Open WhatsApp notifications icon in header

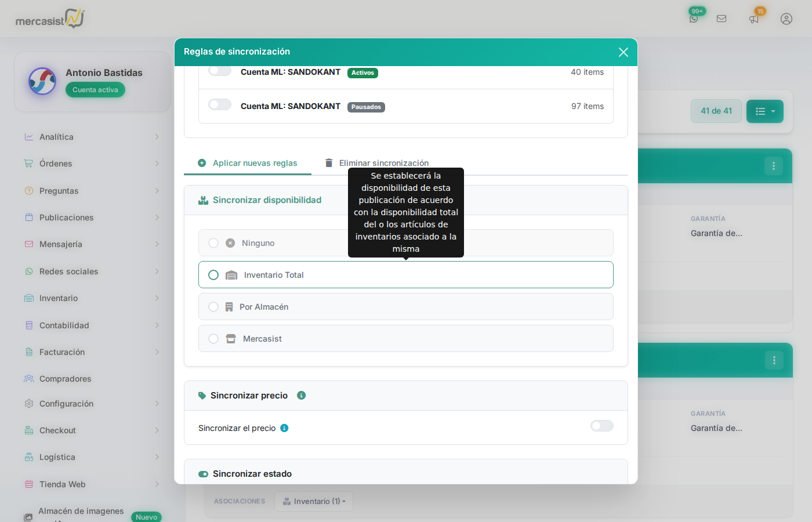(694, 19)
